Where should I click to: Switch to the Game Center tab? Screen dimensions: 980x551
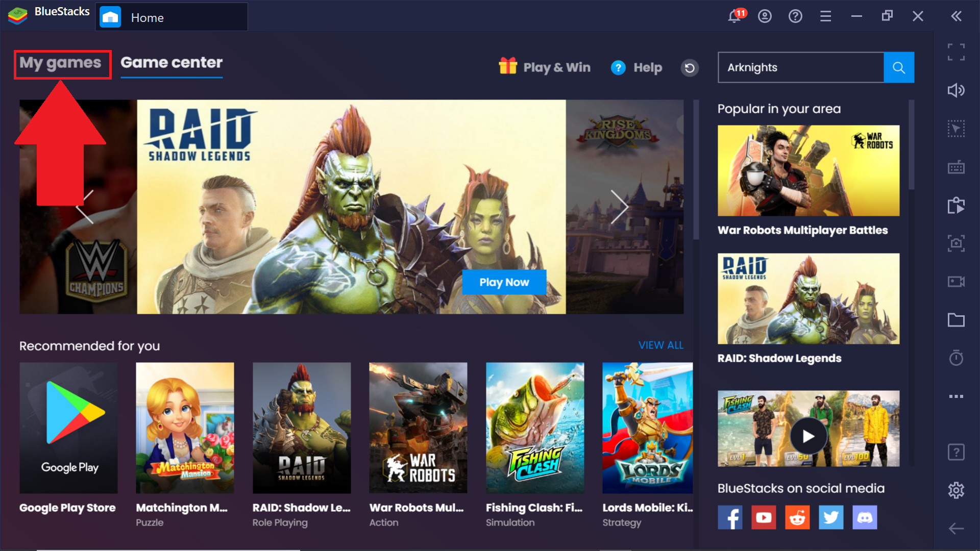170,62
